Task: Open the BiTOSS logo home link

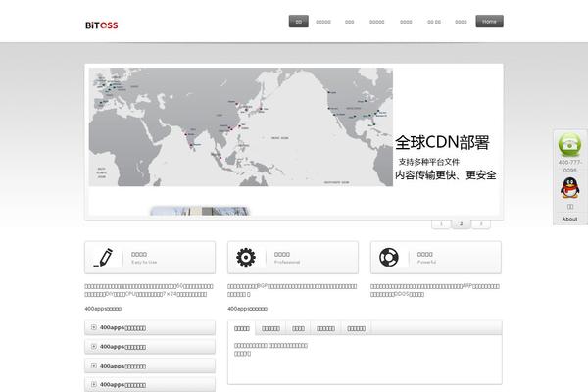Action: [102, 25]
